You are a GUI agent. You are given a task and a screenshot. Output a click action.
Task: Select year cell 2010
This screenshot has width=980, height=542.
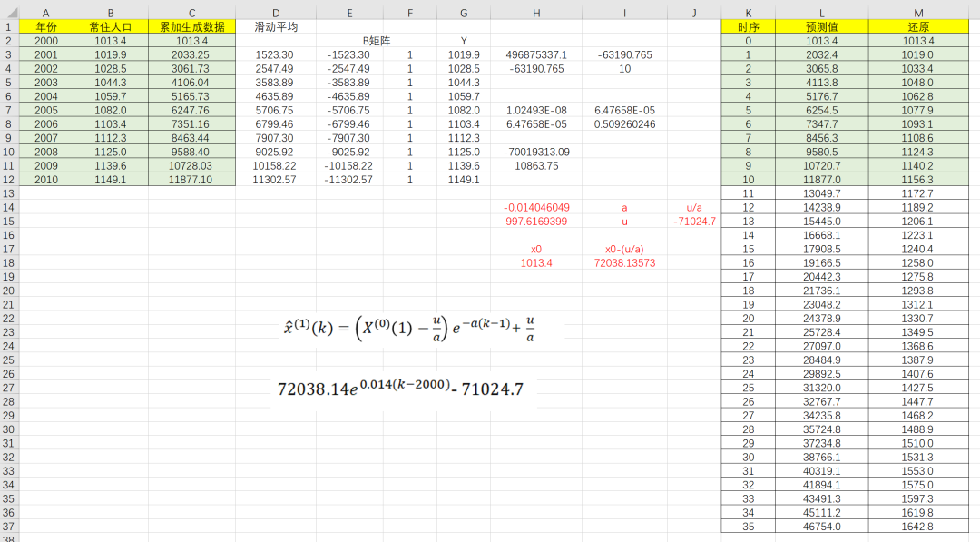(x=45, y=180)
